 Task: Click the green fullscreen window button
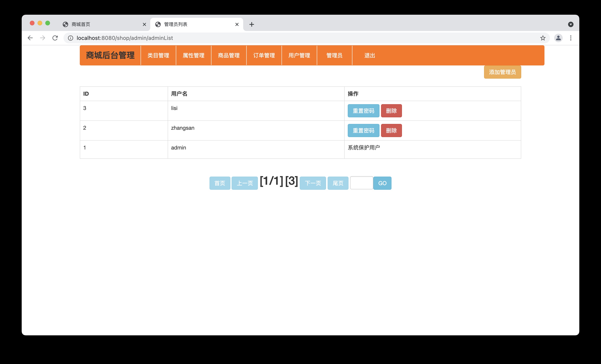coord(48,23)
